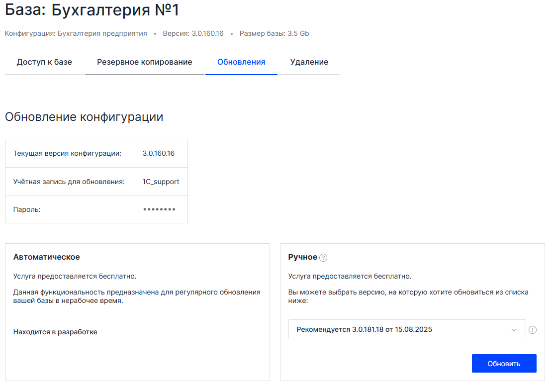Select the Обновления tab
Image resolution: width=553 pixels, height=392 pixels.
[x=241, y=62]
